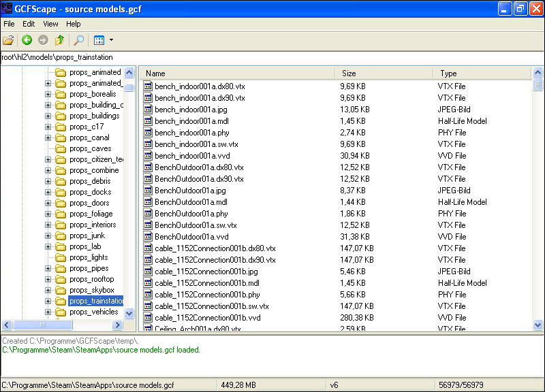Expand the props_buildings tree node
The height and width of the screenshot is (392, 545).
[x=48, y=116]
